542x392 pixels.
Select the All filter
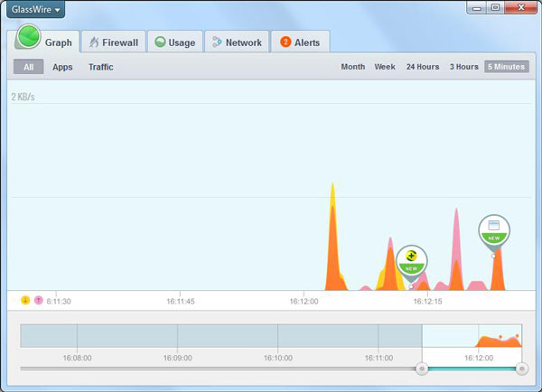(28, 67)
